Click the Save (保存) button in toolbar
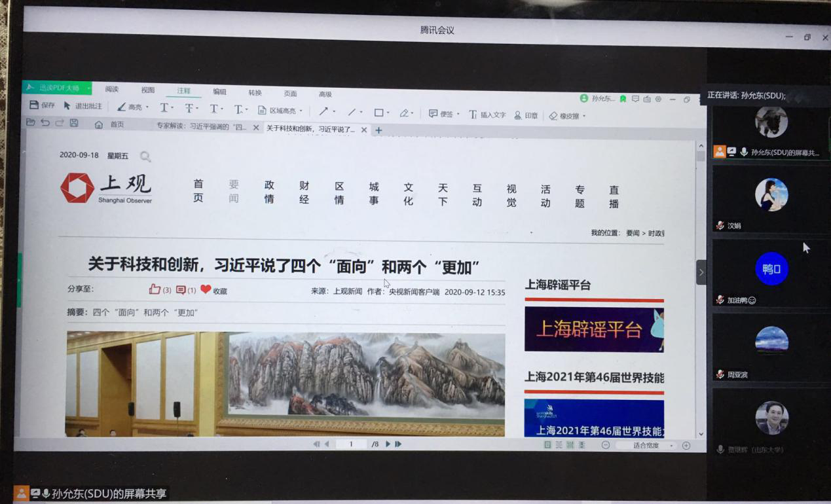 [x=42, y=105]
